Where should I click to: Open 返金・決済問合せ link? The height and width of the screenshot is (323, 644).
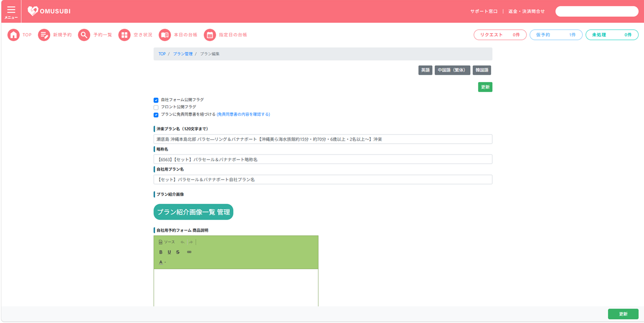pos(526,12)
